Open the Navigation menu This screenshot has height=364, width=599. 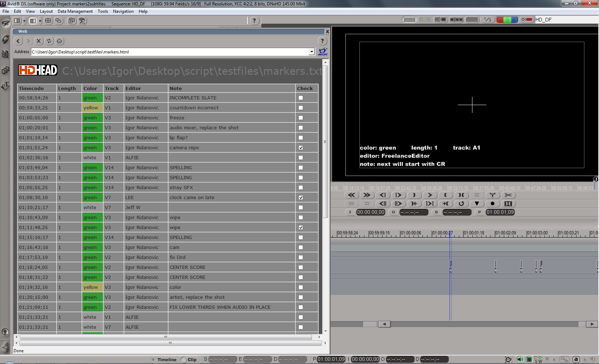point(123,11)
